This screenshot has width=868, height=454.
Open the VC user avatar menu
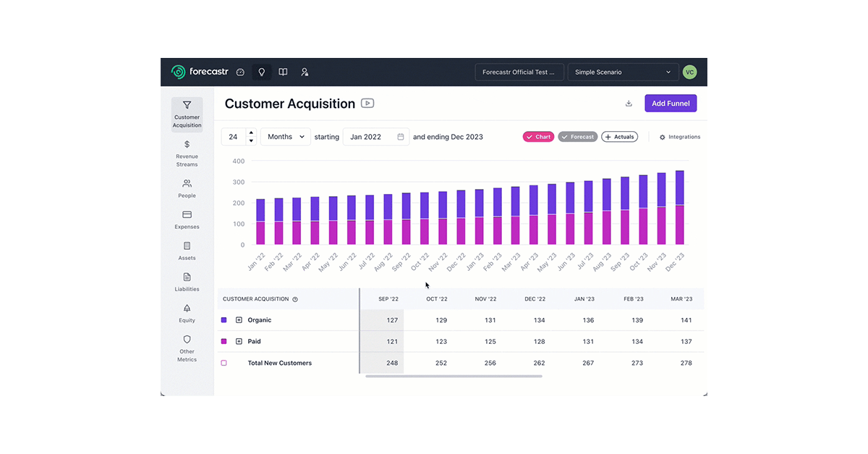coord(689,72)
